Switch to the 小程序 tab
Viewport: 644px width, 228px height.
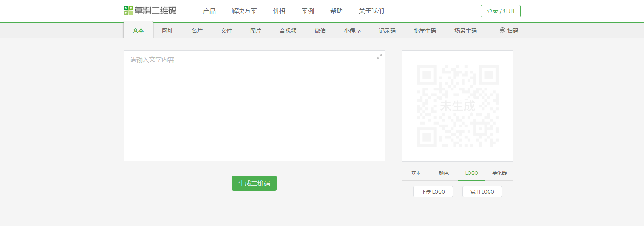352,30
